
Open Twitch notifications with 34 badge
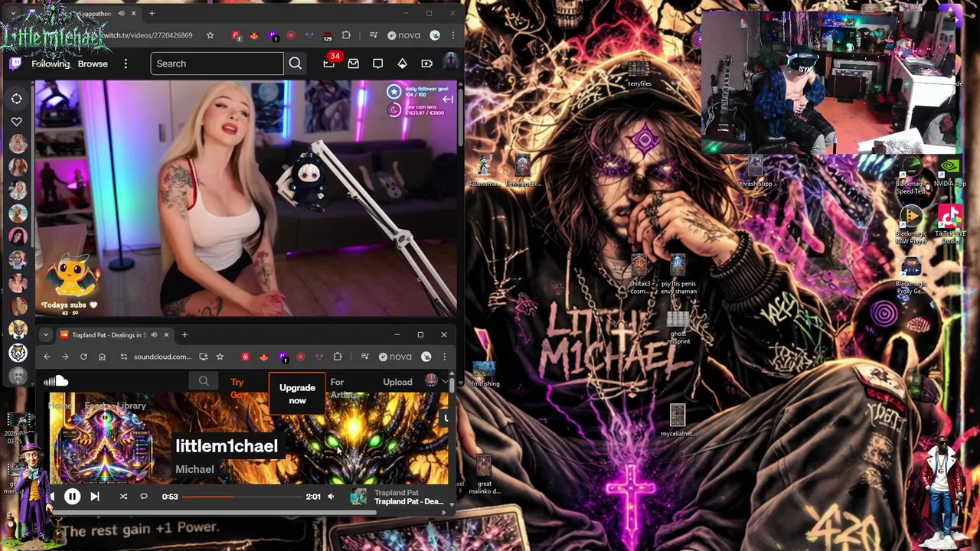329,64
